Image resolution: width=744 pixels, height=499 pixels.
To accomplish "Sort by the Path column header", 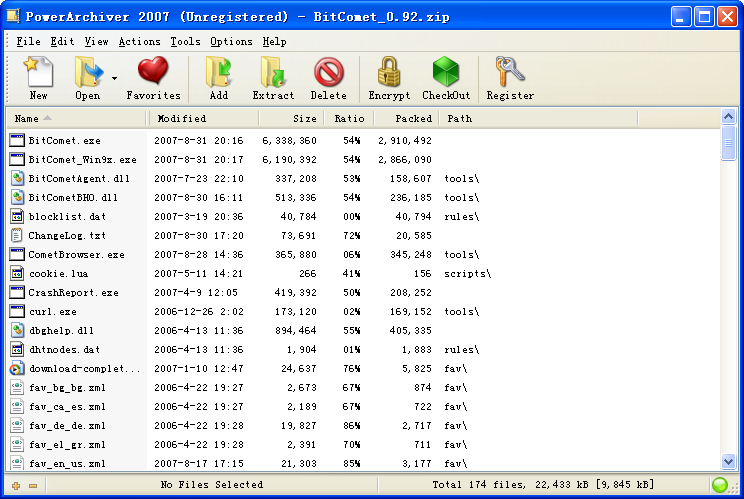I will (x=539, y=119).
